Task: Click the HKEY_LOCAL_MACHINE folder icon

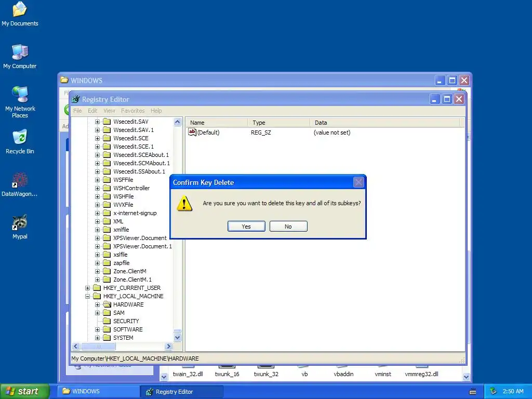Action: click(97, 296)
